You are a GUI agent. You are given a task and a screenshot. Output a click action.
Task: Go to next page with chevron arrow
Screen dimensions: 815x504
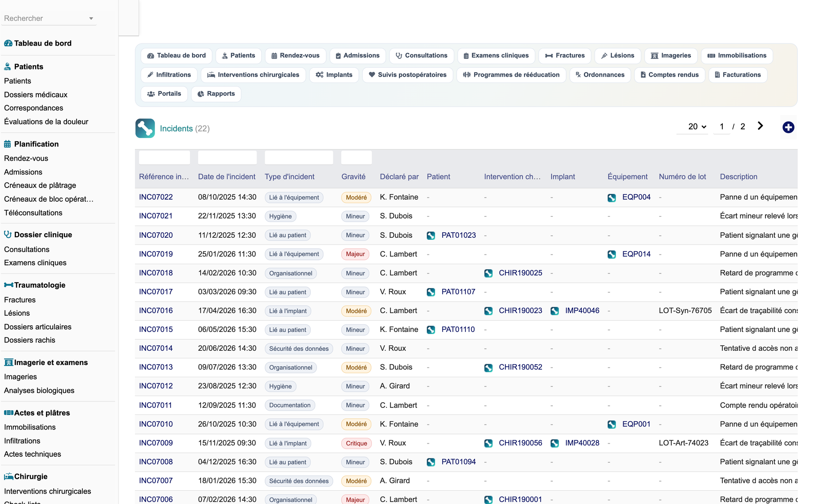point(760,126)
